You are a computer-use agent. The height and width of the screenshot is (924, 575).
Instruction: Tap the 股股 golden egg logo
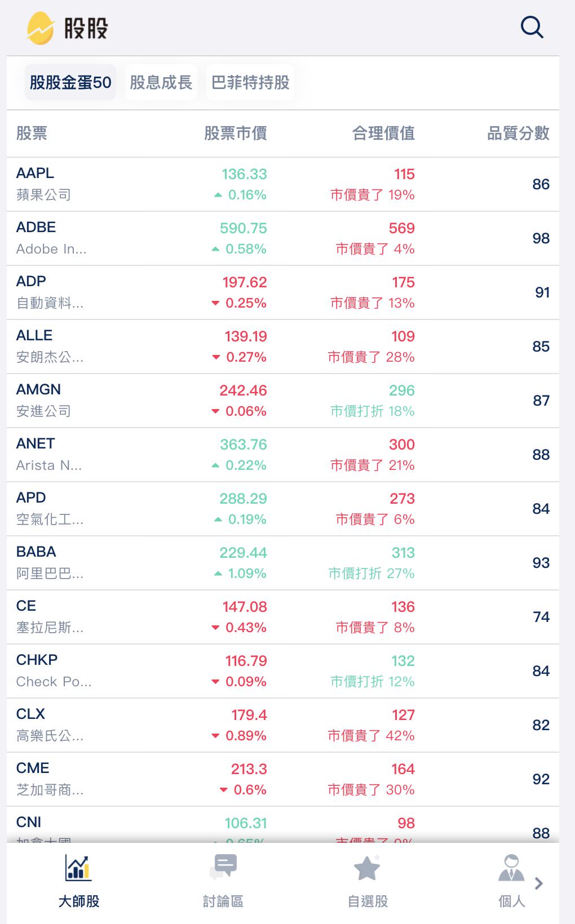[41, 28]
